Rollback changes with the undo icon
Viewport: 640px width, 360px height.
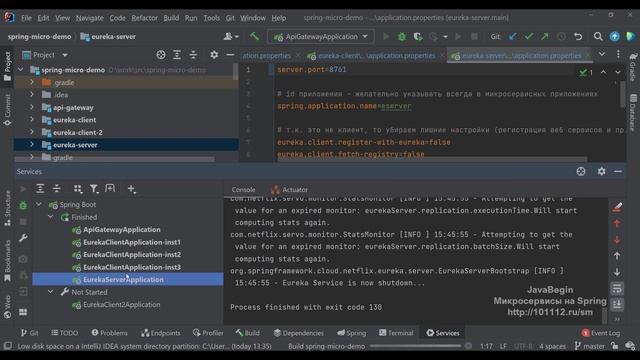coord(578,37)
